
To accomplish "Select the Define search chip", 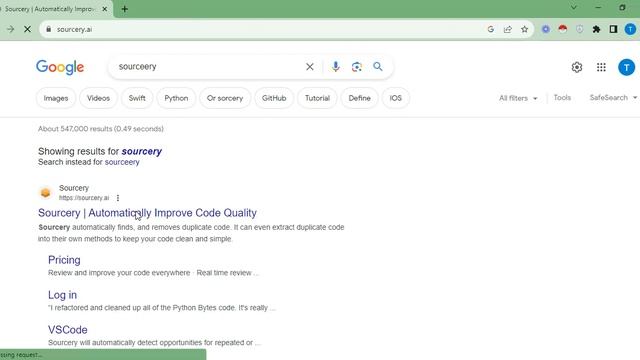I will point(360,98).
